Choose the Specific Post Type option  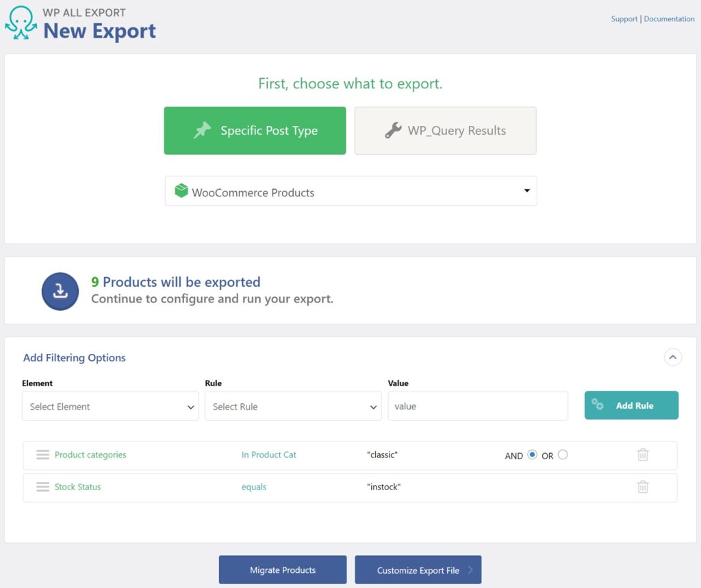(x=255, y=131)
